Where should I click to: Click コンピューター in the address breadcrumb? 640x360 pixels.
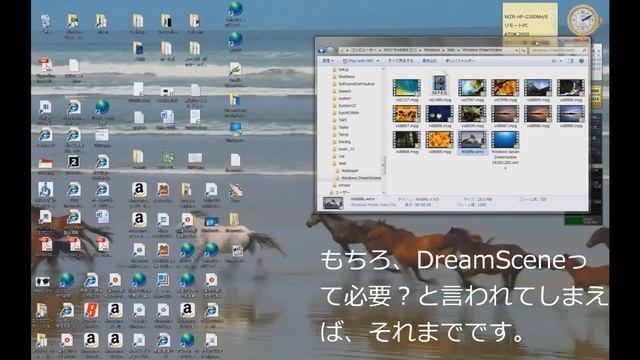(364, 50)
